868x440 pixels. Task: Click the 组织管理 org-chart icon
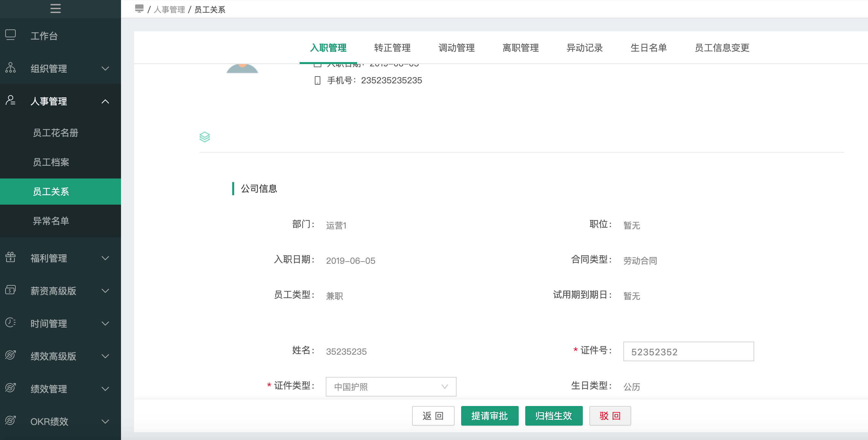pyautogui.click(x=10, y=68)
